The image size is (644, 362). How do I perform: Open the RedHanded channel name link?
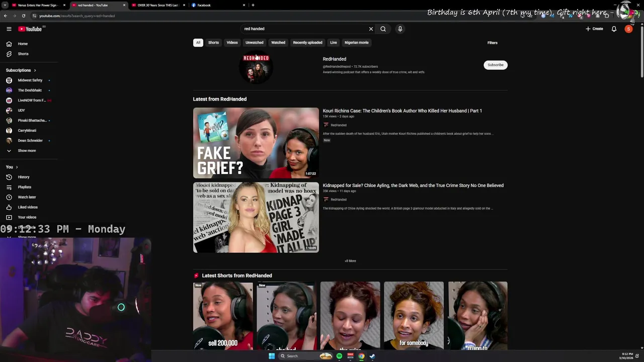335,59
